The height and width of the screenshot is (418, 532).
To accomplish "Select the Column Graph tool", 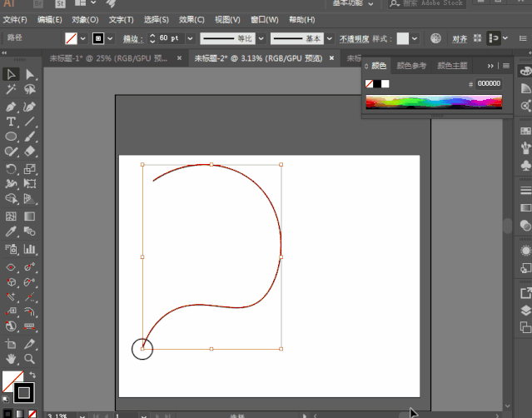I will point(30,249).
